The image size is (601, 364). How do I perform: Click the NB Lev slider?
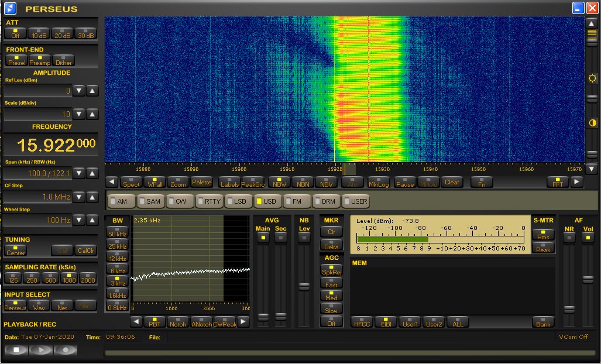click(304, 287)
